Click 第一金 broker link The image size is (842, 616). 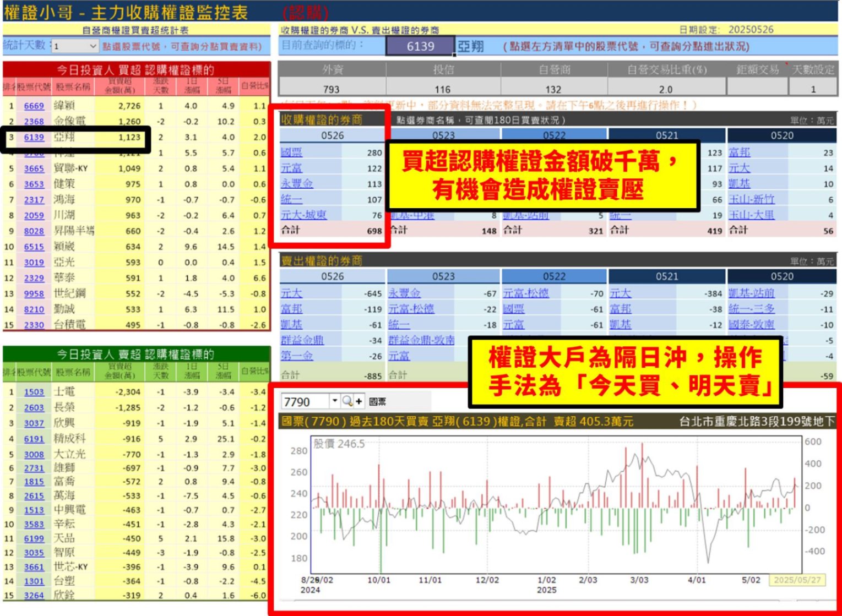click(297, 356)
